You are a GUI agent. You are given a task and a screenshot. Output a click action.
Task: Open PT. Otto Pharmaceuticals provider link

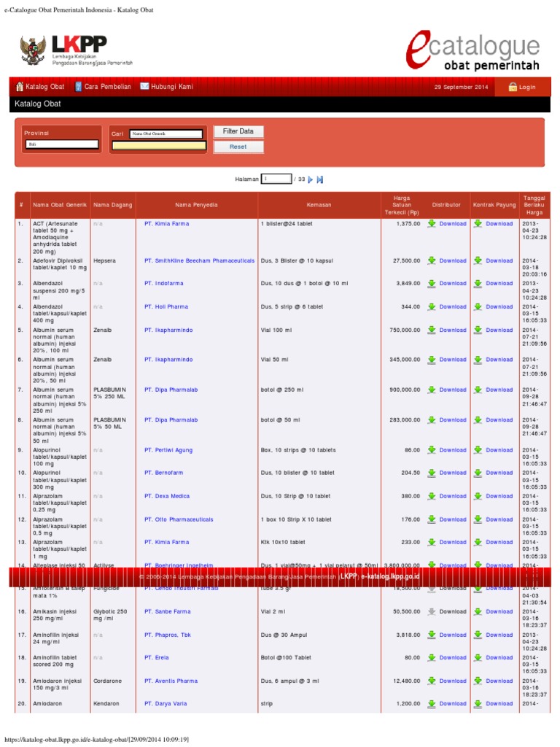[x=179, y=519]
